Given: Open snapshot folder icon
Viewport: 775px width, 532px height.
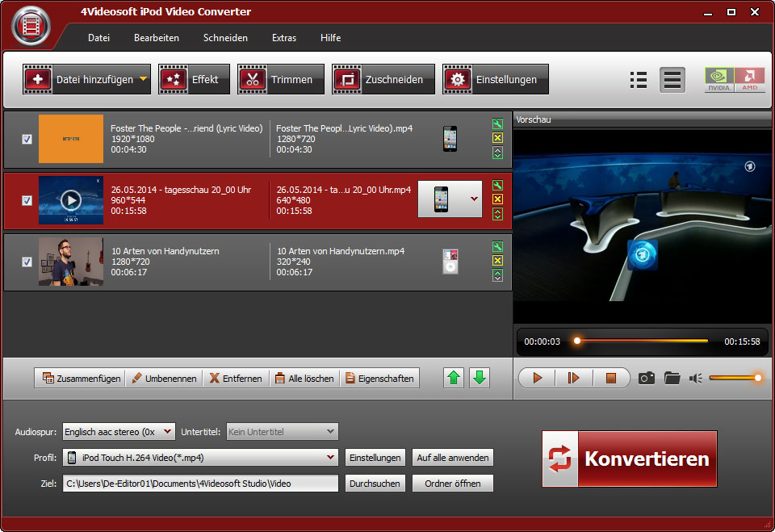Looking at the screenshot, I should pyautogui.click(x=672, y=379).
